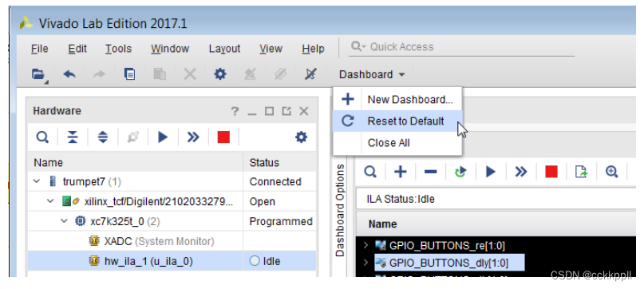Open Hardware panel help question mark
This screenshot has width=644, height=289.
point(235,111)
